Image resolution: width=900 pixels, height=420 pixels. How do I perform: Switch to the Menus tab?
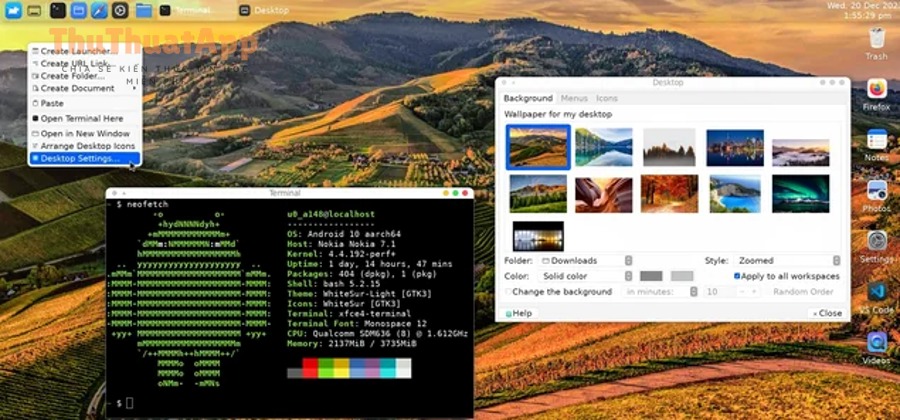click(574, 98)
